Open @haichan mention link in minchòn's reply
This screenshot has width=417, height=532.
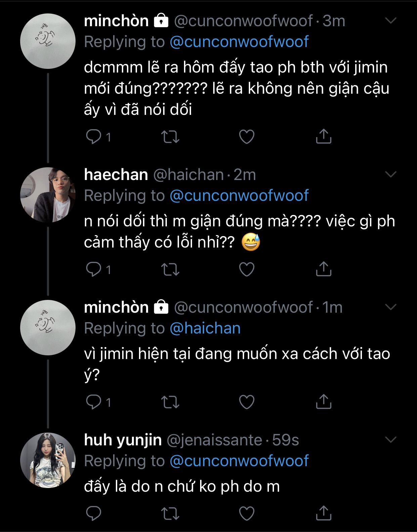(x=205, y=328)
